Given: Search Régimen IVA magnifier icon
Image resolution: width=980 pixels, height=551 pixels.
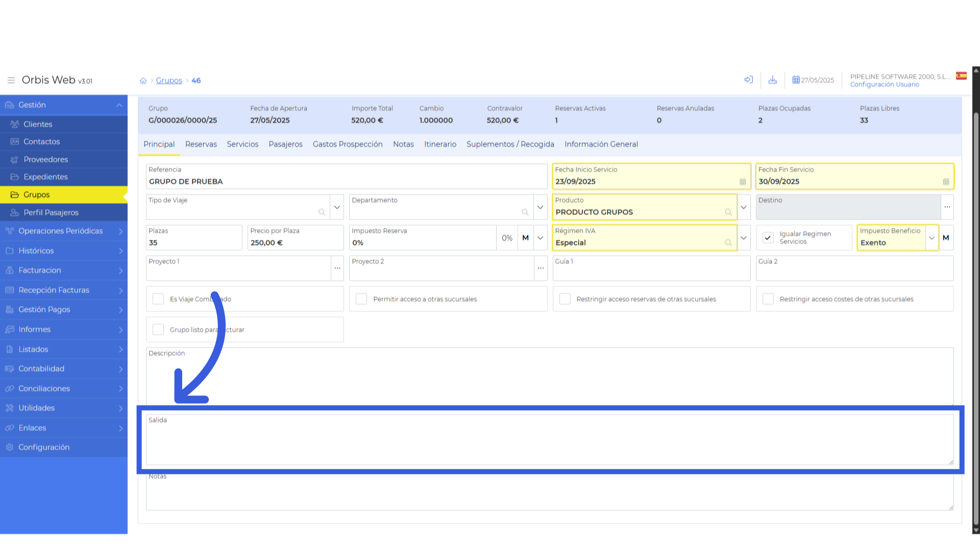Looking at the screenshot, I should (728, 243).
